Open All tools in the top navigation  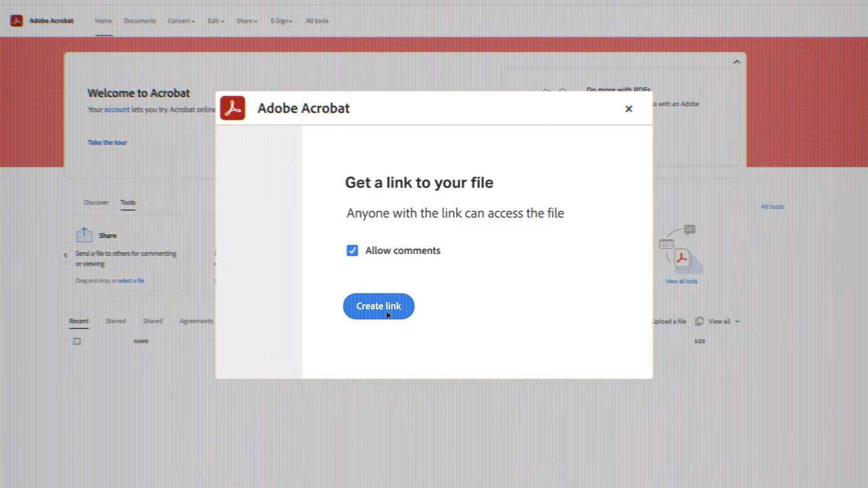[x=317, y=21]
